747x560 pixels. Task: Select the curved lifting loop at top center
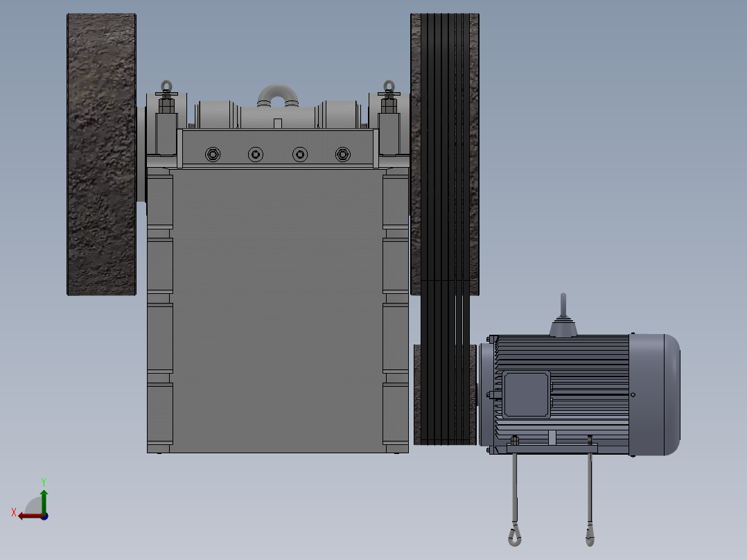278,96
